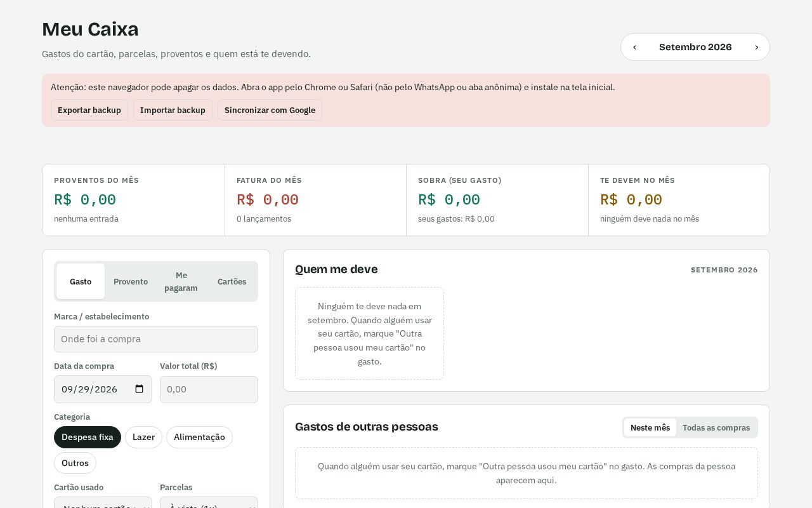The width and height of the screenshot is (812, 508).
Task: Click the Setembro 2026 month label
Action: (x=695, y=47)
